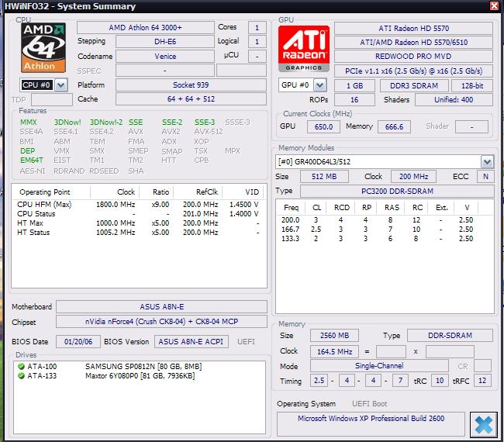This screenshot has height=442, width=504.
Task: Click the GPU clock value 650.0
Action: [323, 126]
